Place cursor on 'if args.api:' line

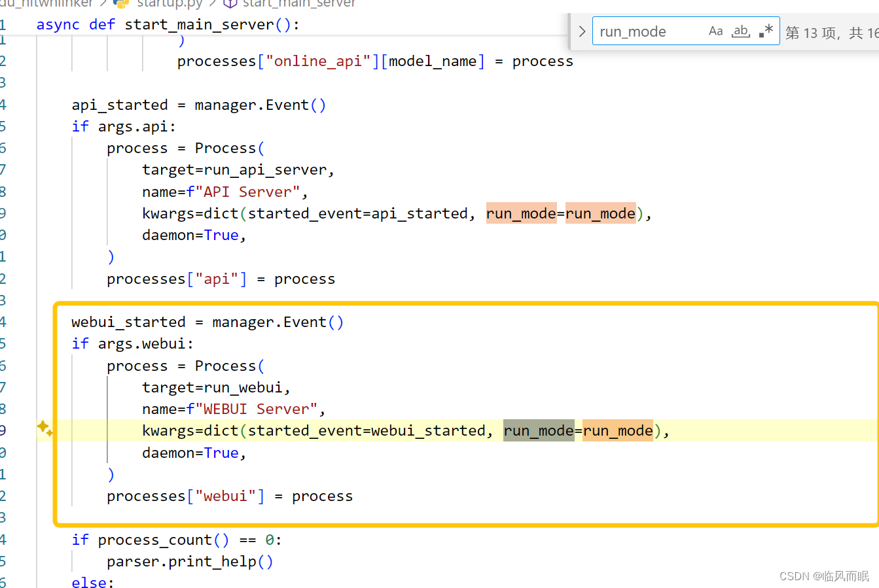click(124, 126)
